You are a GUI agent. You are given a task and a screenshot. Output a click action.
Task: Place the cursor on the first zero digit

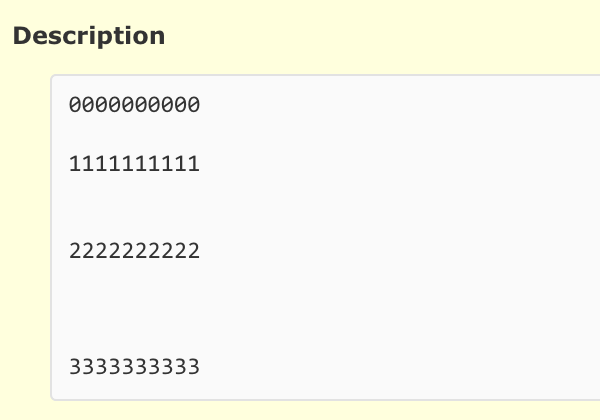click(x=75, y=104)
